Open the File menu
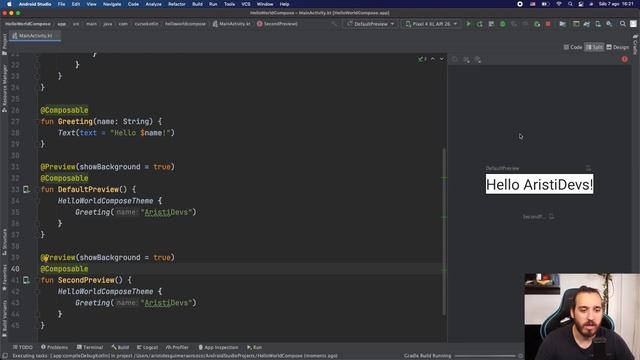640x360 pixels. (61, 4)
